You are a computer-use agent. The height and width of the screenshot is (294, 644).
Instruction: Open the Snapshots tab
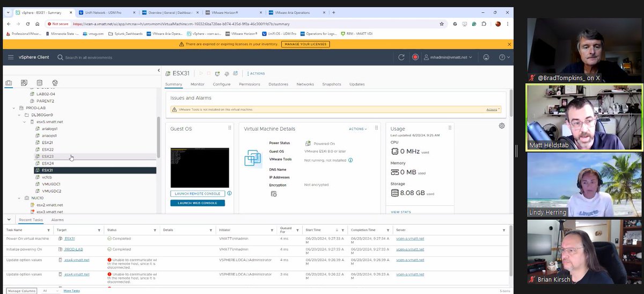point(332,84)
